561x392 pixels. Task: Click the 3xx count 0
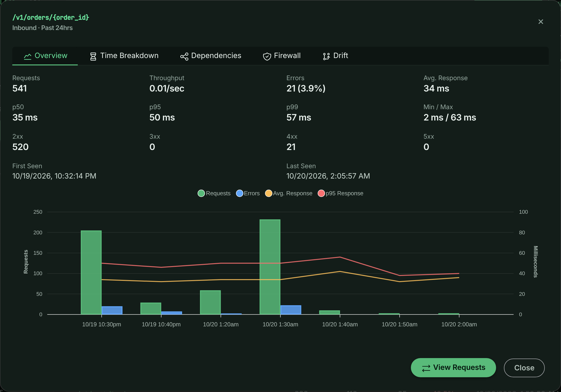(152, 147)
